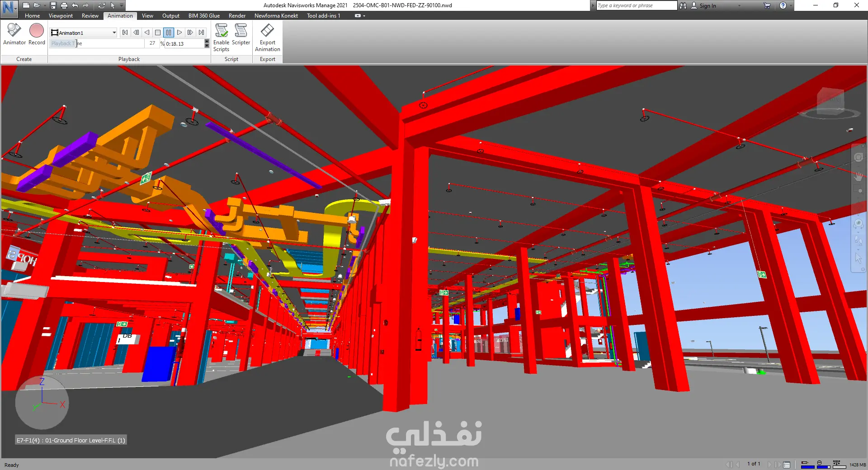Screen dimensions: 868x470
Task: Increase playback time with up spinner
Action: coord(207,42)
